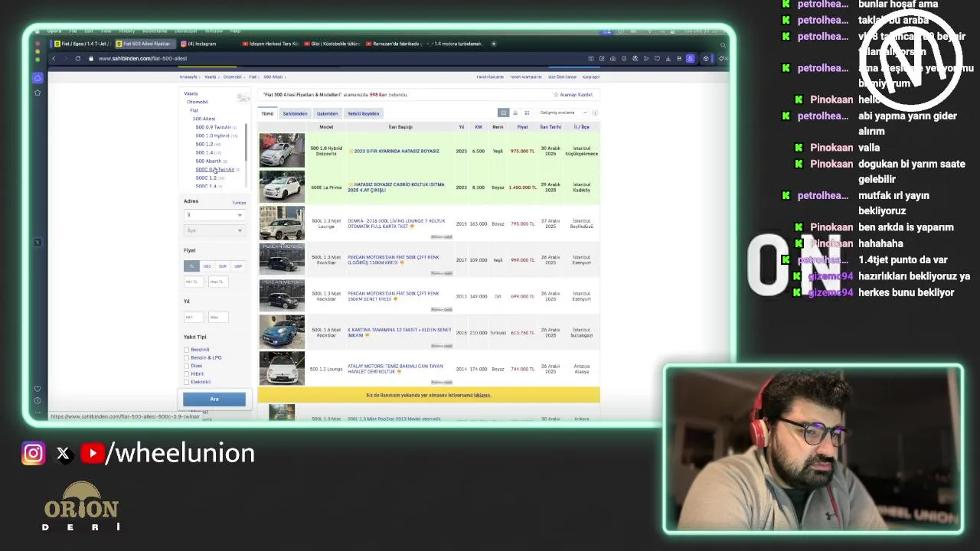Open a new browser tab with plus icon

point(494,44)
